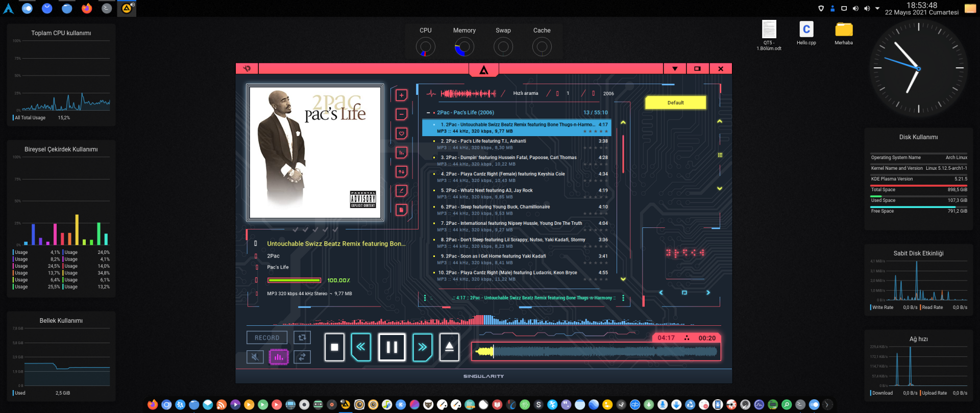Toggle repeat mode in player
The image size is (980, 413).
302,338
